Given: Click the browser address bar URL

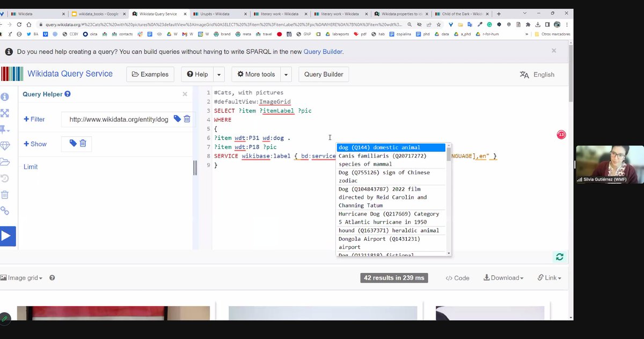Looking at the screenshot, I should point(223,25).
